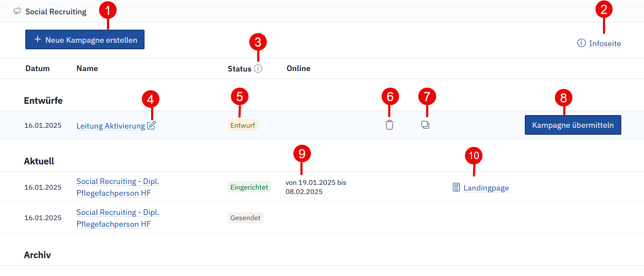Open the Eingerichtet Social Recruiting campaign link
This screenshot has height=276, width=644.
(x=117, y=187)
